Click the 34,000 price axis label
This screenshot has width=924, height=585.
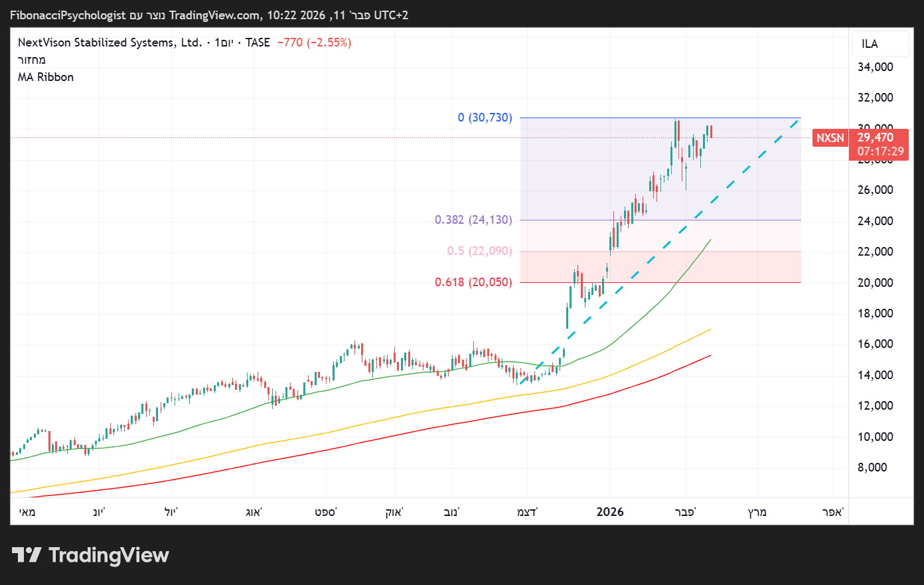[876, 66]
